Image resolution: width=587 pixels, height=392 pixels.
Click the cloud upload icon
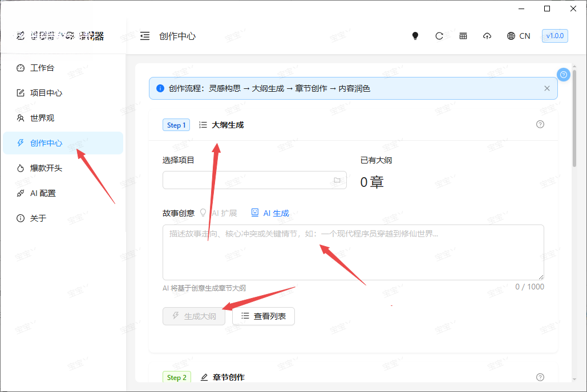pos(487,36)
